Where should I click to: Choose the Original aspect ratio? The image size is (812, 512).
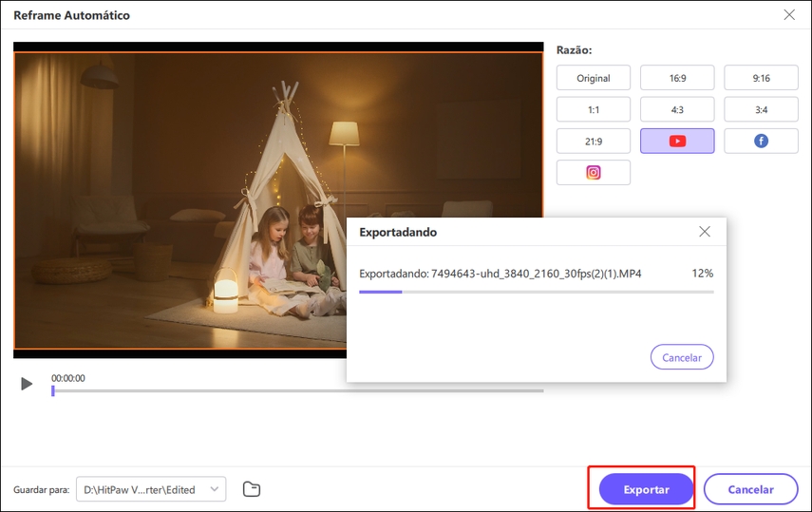(x=594, y=78)
